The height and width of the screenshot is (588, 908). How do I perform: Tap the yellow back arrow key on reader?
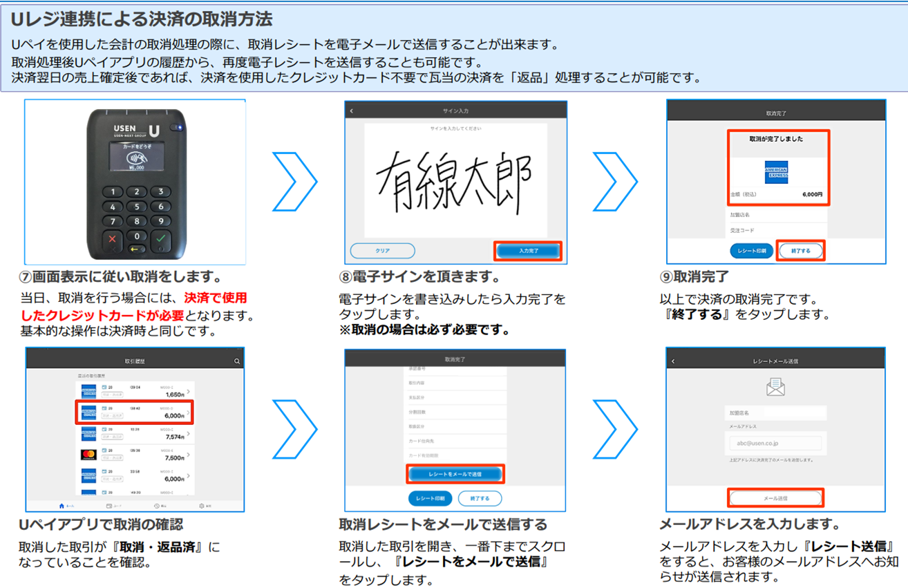tap(137, 249)
